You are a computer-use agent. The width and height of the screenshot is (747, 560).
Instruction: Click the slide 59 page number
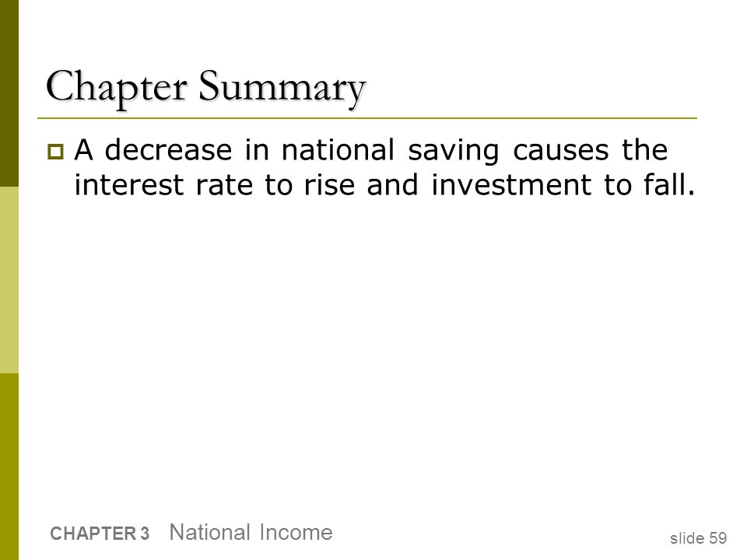pyautogui.click(x=699, y=538)
